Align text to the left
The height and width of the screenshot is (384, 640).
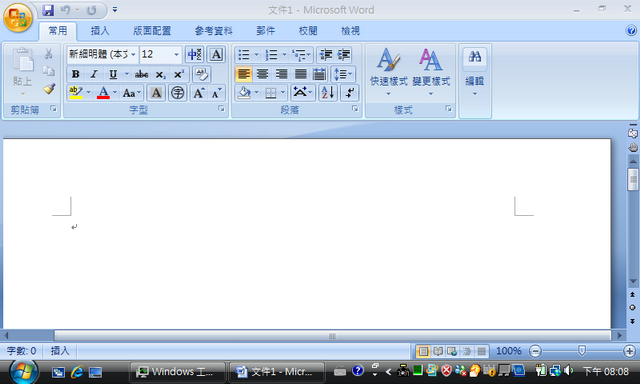click(244, 74)
